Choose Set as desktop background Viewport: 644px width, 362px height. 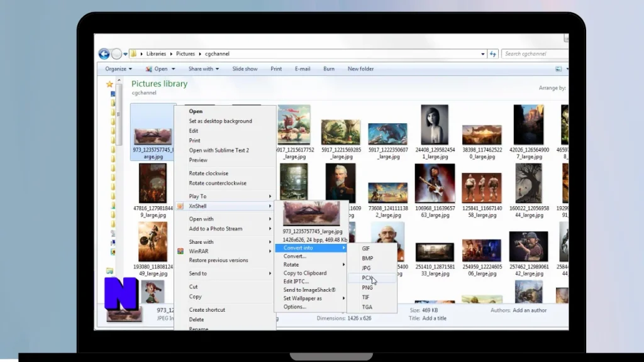(x=221, y=121)
